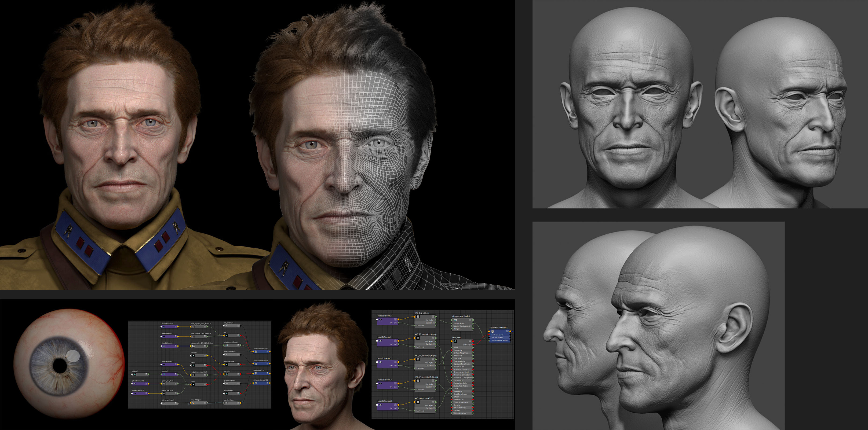The width and height of the screenshot is (868, 430).
Task: Click red Out Color output port on head_skin
Action: [473, 345]
